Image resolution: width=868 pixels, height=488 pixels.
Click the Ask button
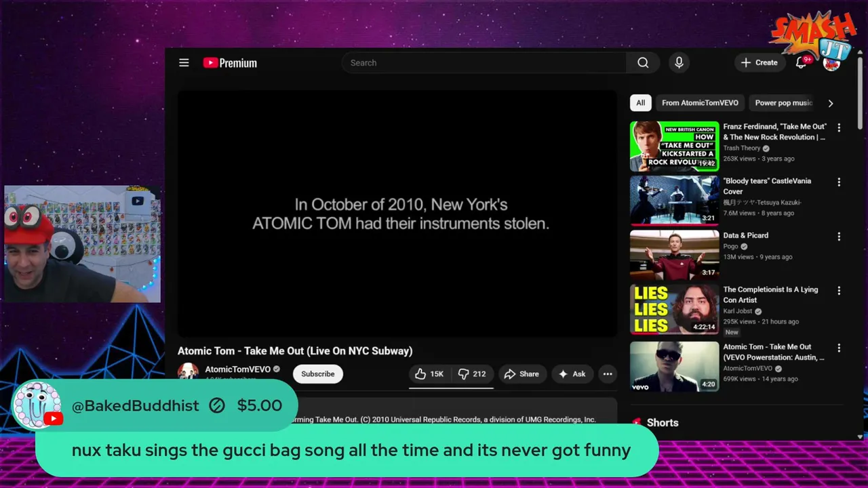coord(572,374)
